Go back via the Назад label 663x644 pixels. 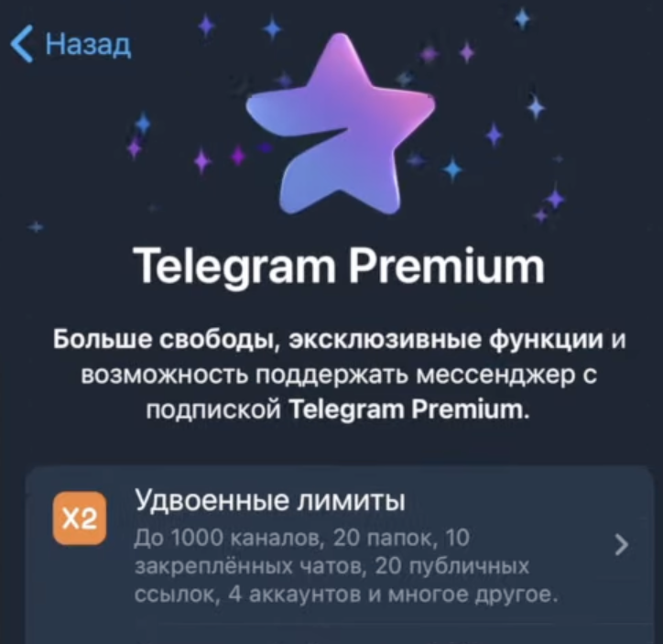pos(89,44)
